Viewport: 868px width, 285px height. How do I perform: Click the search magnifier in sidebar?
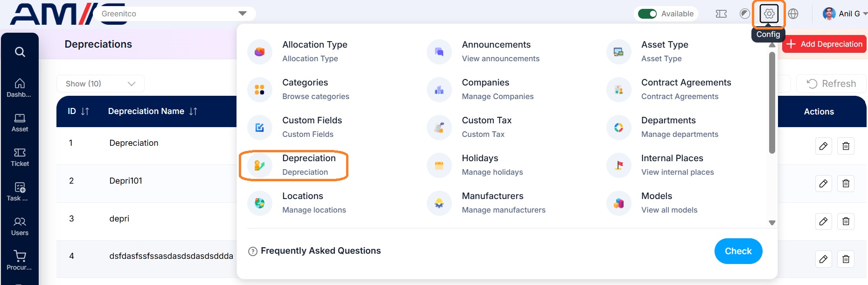coord(20,52)
